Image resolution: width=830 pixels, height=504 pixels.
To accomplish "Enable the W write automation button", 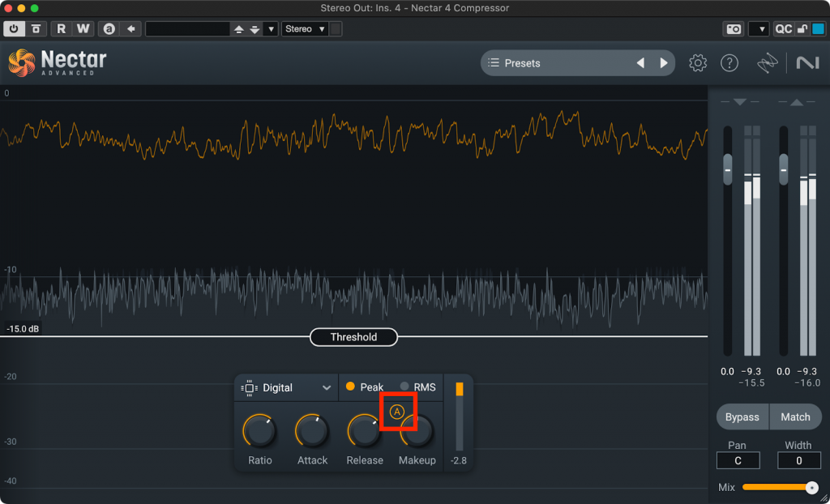I will [x=83, y=29].
